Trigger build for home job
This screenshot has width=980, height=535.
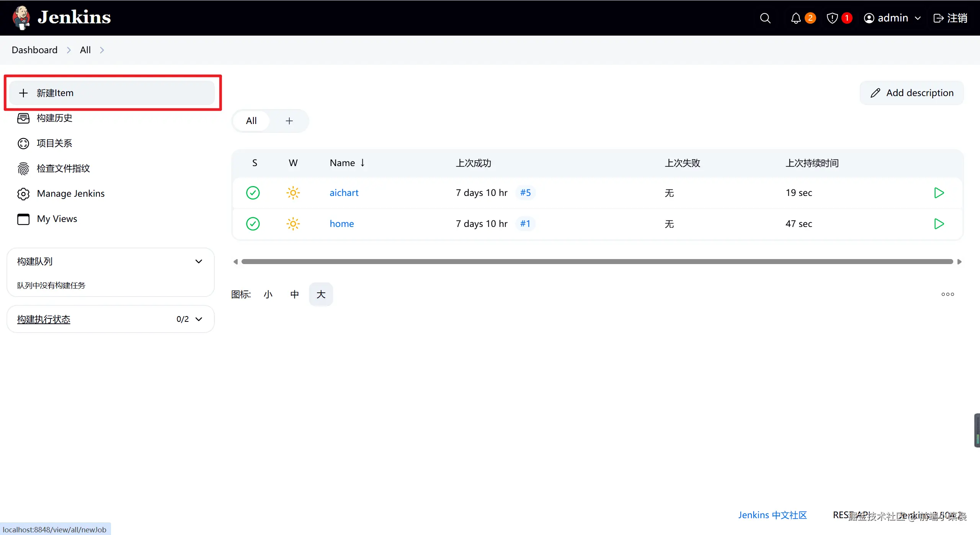[939, 223]
